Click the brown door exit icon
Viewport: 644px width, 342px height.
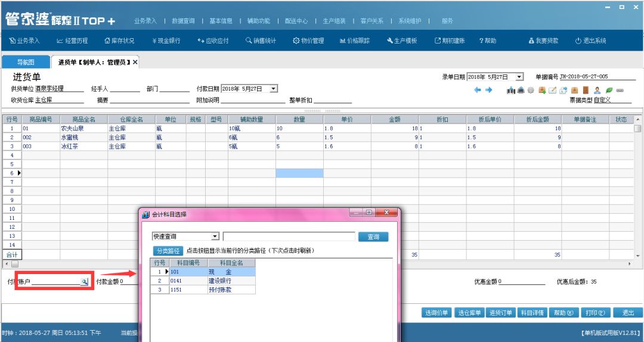point(585,90)
